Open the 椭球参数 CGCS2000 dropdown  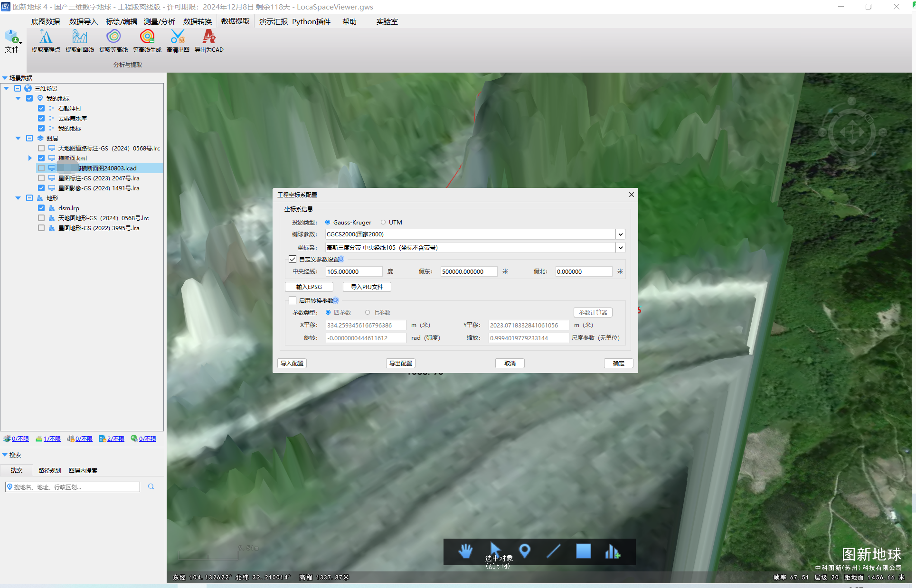620,234
